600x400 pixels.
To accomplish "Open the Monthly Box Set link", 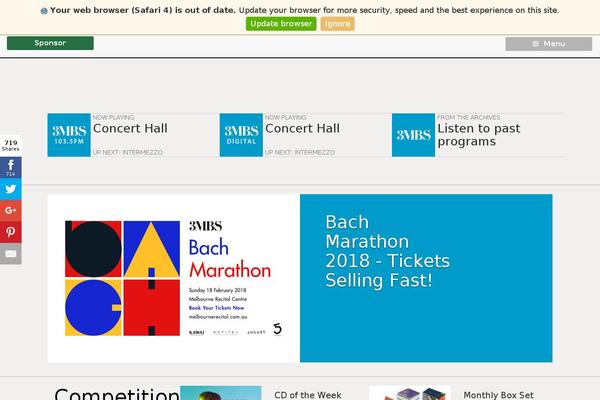I will 498,395.
